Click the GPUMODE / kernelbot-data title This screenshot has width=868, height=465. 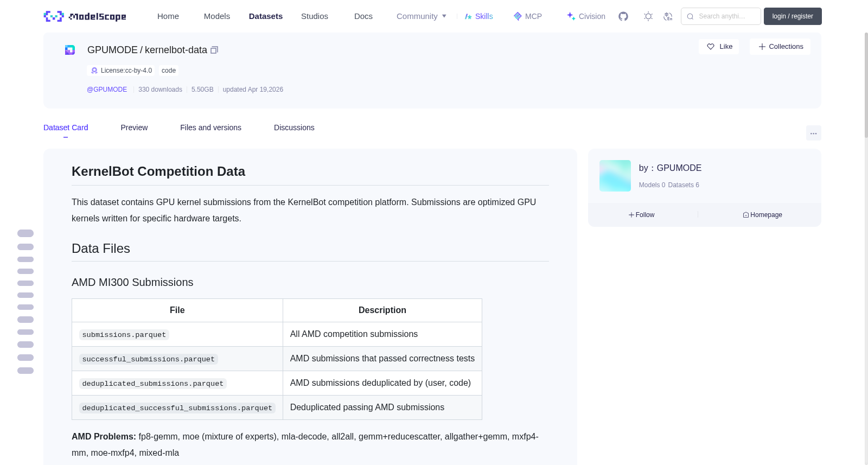tap(147, 50)
